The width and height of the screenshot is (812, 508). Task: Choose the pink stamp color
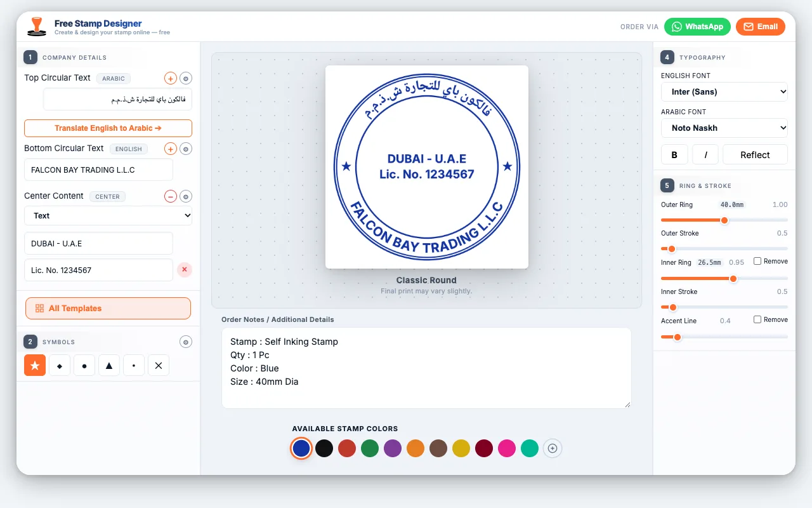click(x=507, y=448)
